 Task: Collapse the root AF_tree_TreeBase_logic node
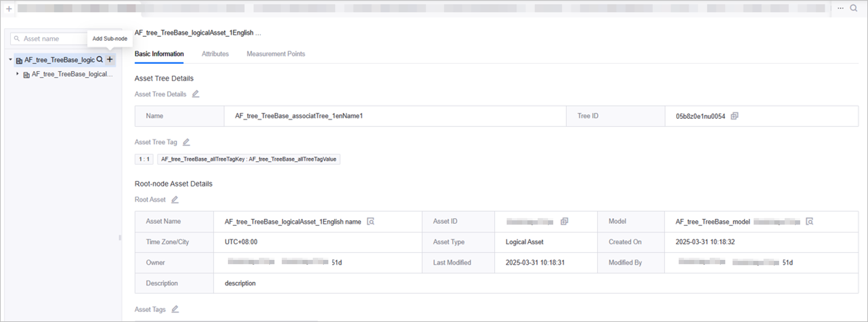[x=10, y=60]
